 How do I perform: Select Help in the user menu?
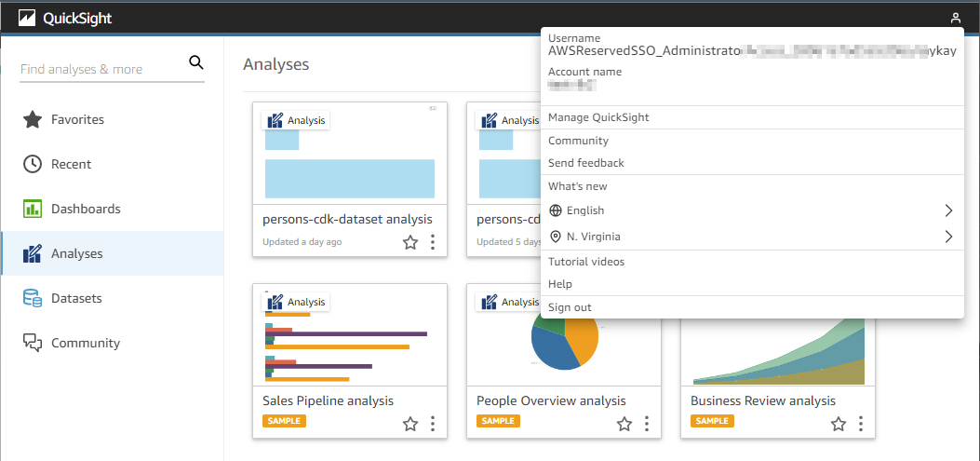pyautogui.click(x=752, y=284)
